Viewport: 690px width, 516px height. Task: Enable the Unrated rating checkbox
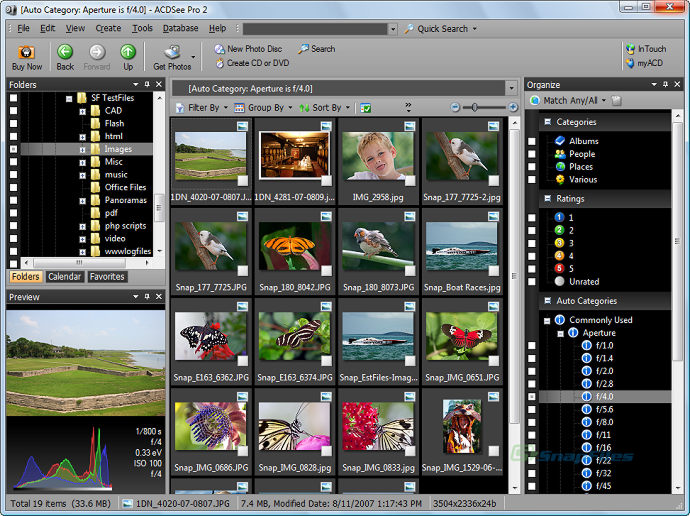click(533, 281)
